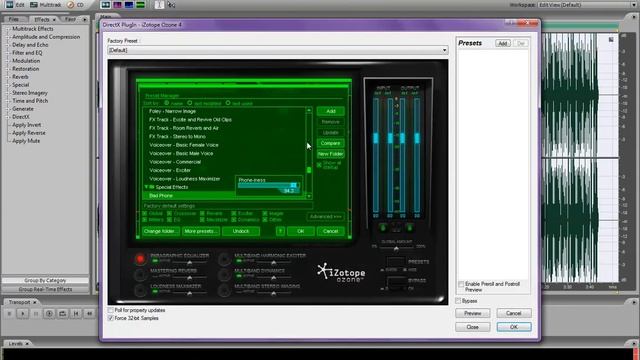Viewport: 640px width, 360px height.
Task: Click the Multiband Stereo Imaging round module button
Action: [x=224, y=290]
